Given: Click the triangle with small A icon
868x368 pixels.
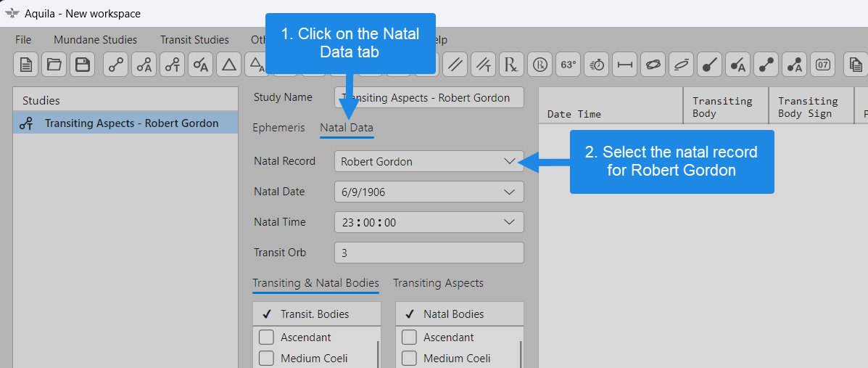Looking at the screenshot, I should (256, 64).
